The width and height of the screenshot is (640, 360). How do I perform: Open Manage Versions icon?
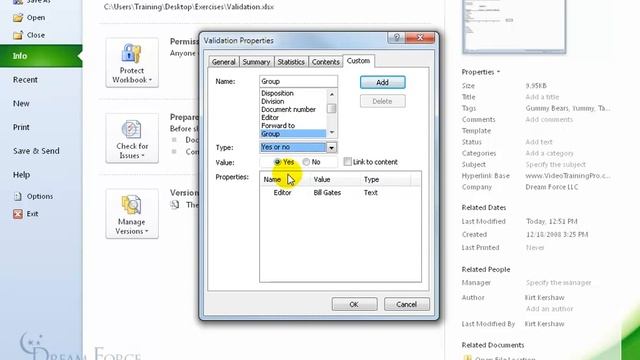click(x=131, y=205)
